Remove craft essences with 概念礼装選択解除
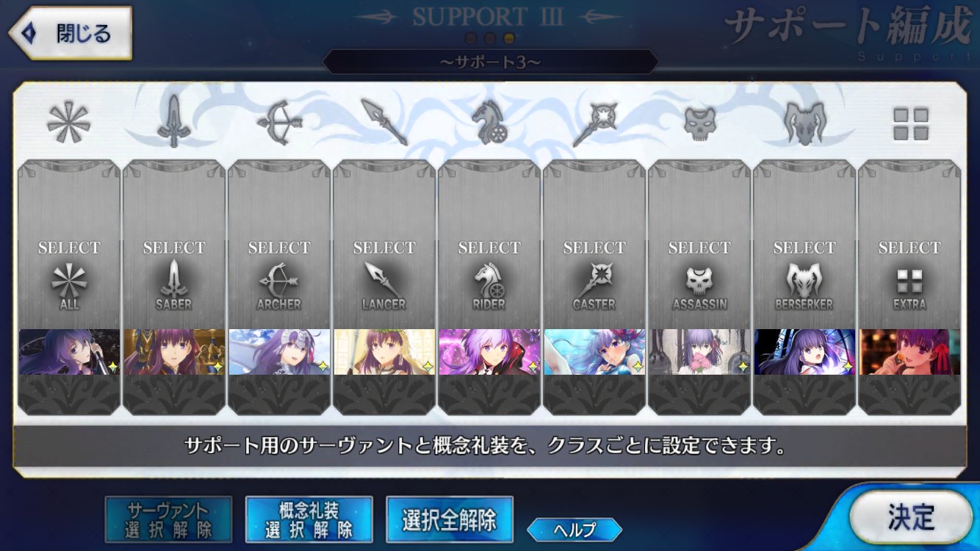This screenshot has width=980, height=551. coord(309,519)
